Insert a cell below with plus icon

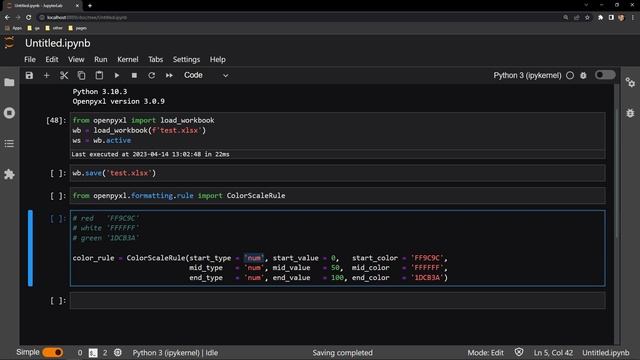[x=47, y=76]
